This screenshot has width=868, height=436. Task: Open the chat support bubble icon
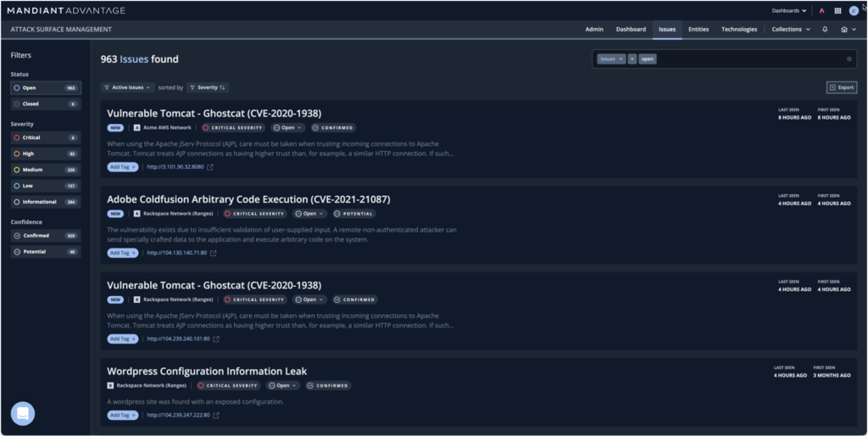[23, 413]
